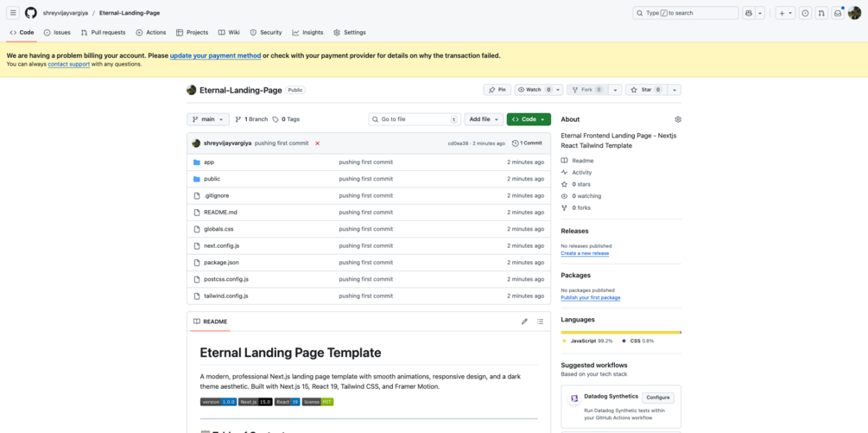The image size is (868, 433).
Task: Open the package.json file
Action: click(x=221, y=262)
